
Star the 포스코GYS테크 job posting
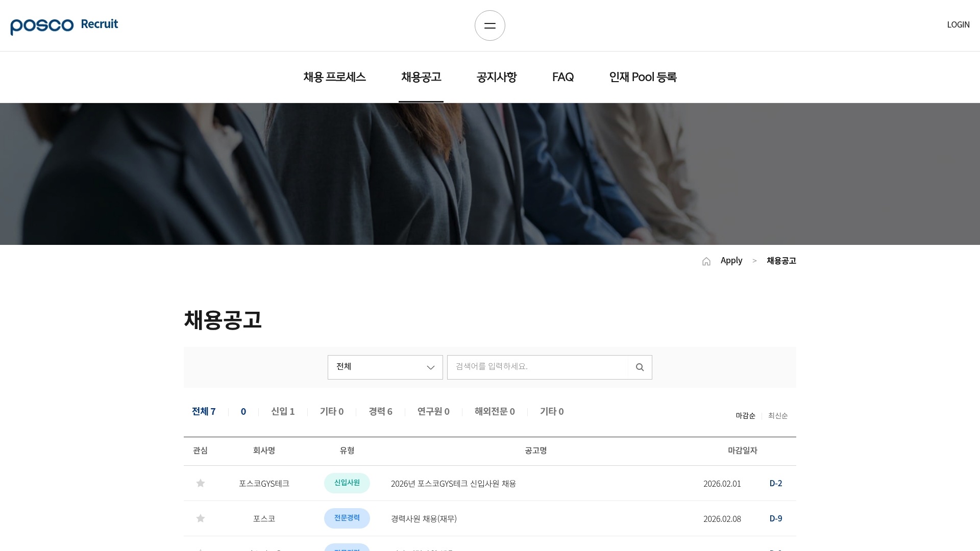(x=200, y=483)
